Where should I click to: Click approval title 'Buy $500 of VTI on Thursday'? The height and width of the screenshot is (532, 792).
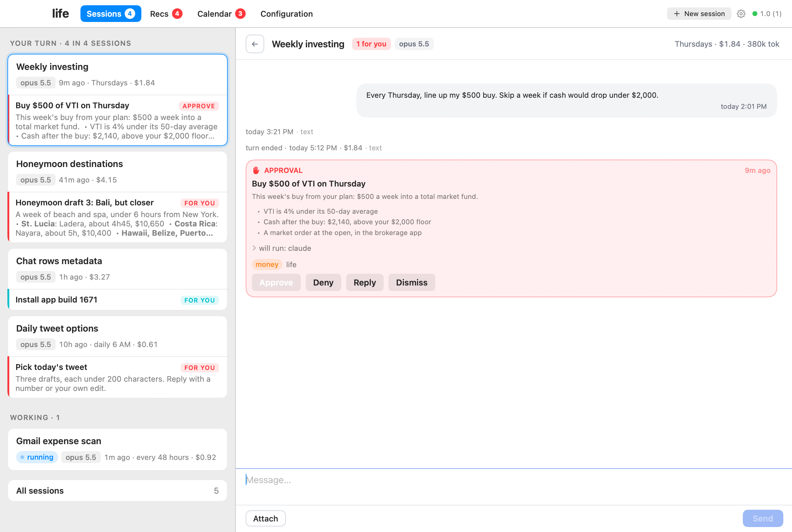click(308, 183)
